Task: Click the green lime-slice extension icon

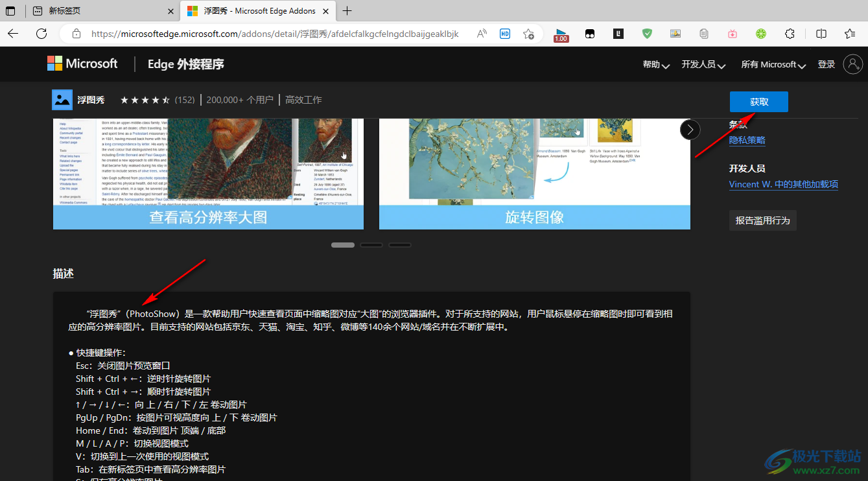Action: pyautogui.click(x=761, y=34)
